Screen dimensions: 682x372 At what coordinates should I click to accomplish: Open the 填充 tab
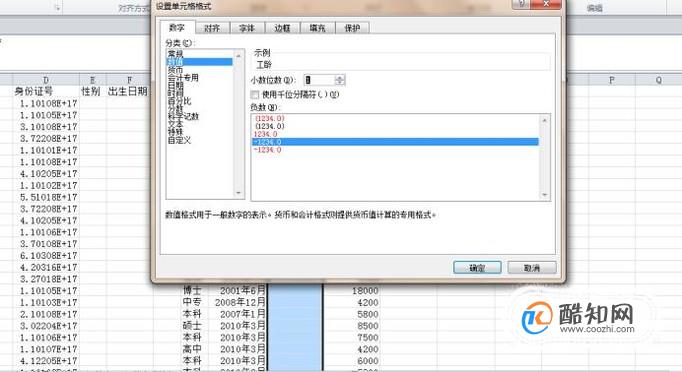coord(318,28)
